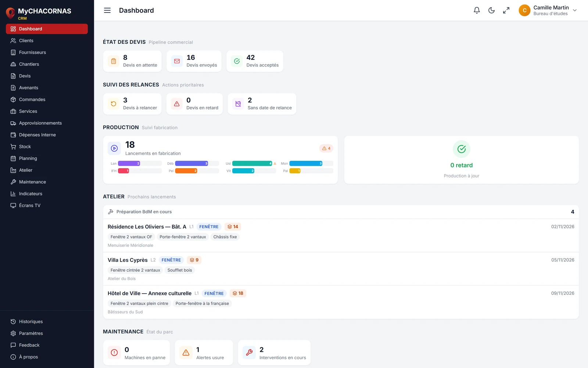This screenshot has width=588, height=368.
Task: Click the Usi green progress bar
Action: click(x=252, y=163)
